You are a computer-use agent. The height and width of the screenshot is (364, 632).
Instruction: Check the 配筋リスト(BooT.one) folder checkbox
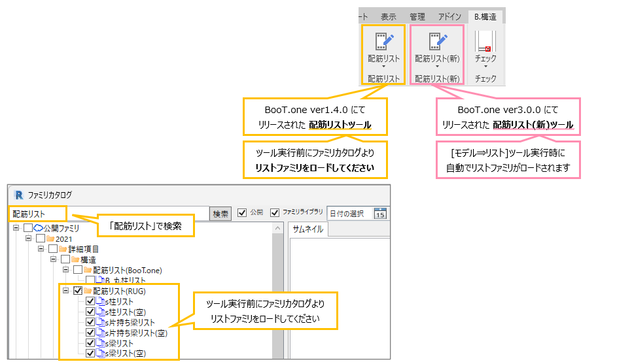pos(78,270)
